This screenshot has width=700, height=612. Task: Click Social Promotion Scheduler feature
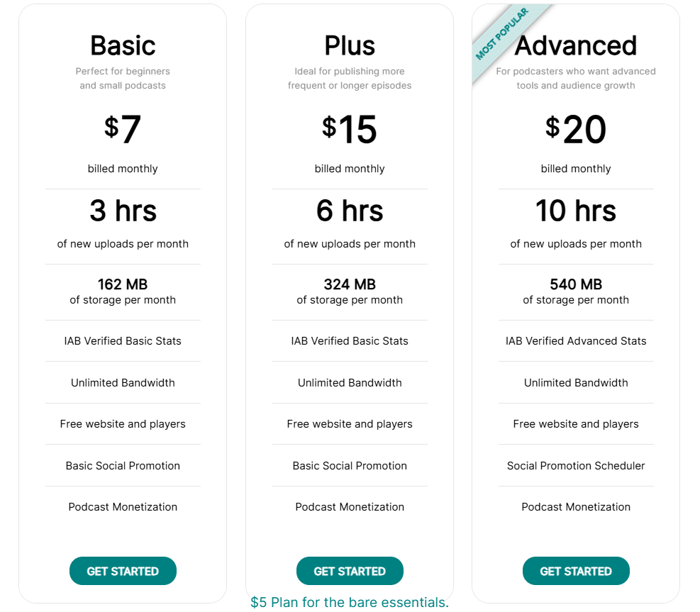pos(576,466)
